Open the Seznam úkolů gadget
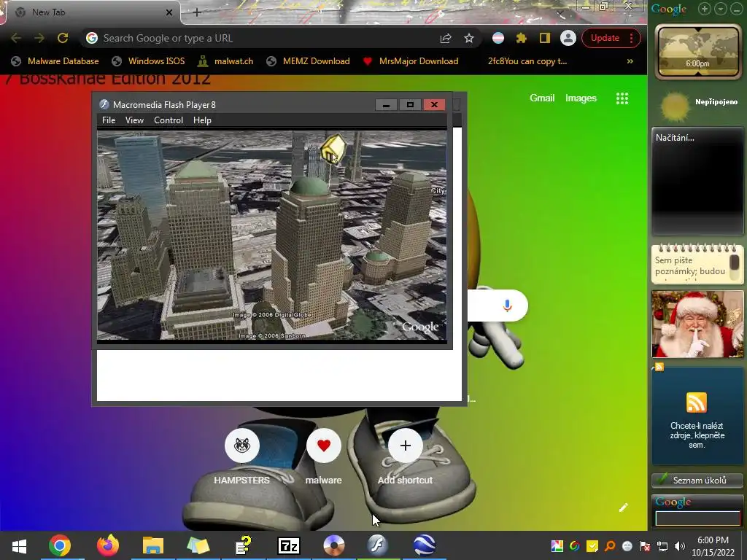747x560 pixels. coord(697,480)
